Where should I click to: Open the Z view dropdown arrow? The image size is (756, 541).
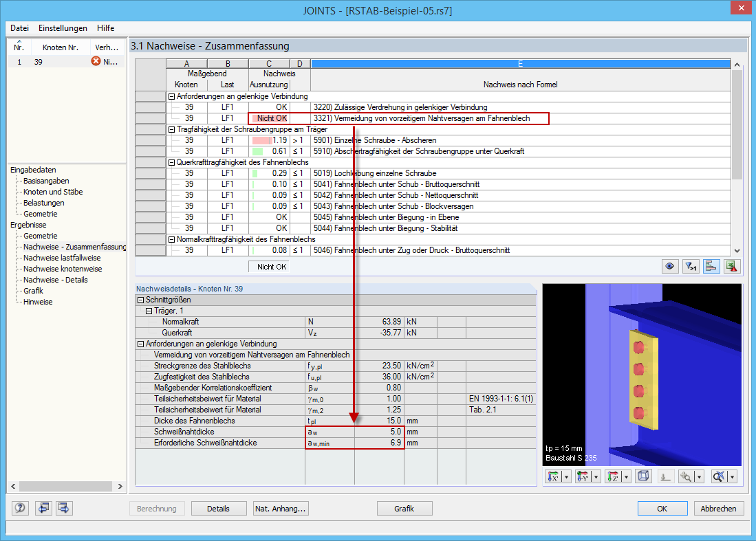(x=626, y=476)
